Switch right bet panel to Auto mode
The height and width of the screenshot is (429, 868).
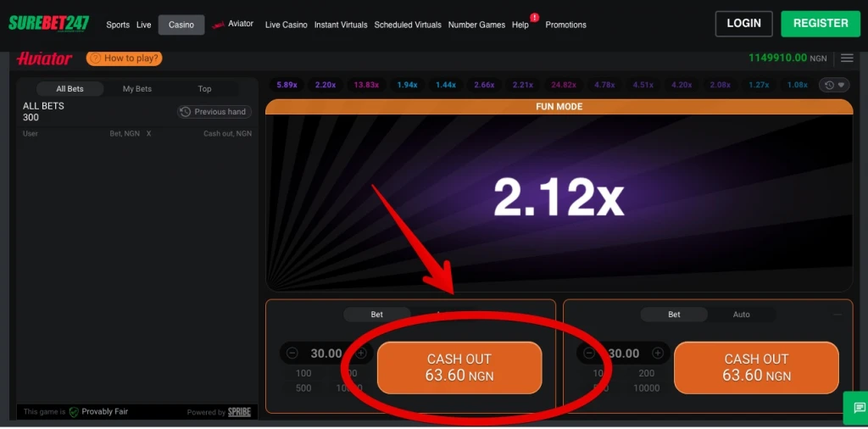pyautogui.click(x=741, y=315)
